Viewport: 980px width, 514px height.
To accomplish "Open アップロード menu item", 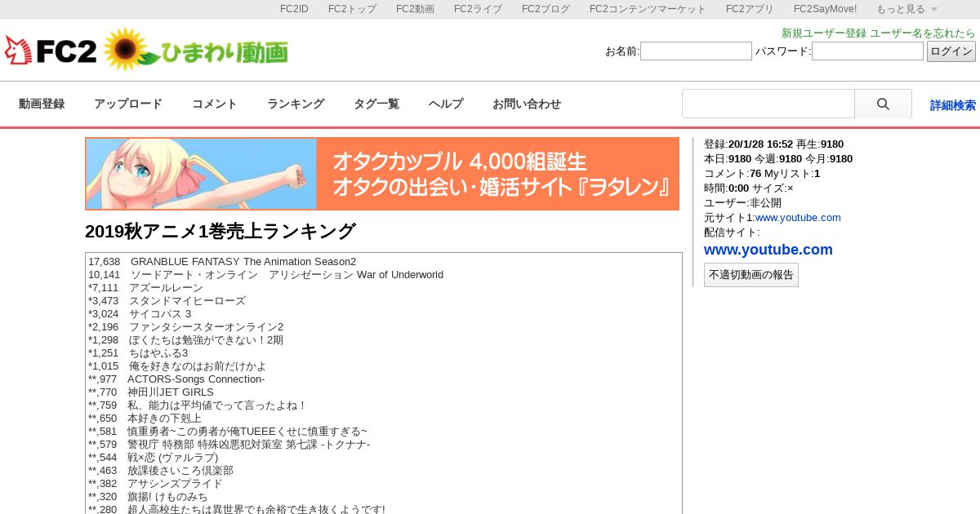I will [128, 104].
